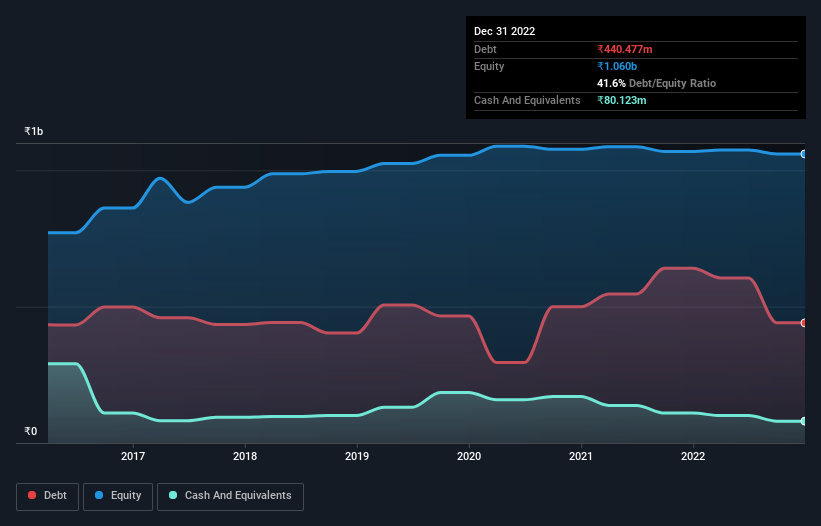821x526 pixels.
Task: Select the Cash endpoint marker on chart
Action: click(804, 421)
